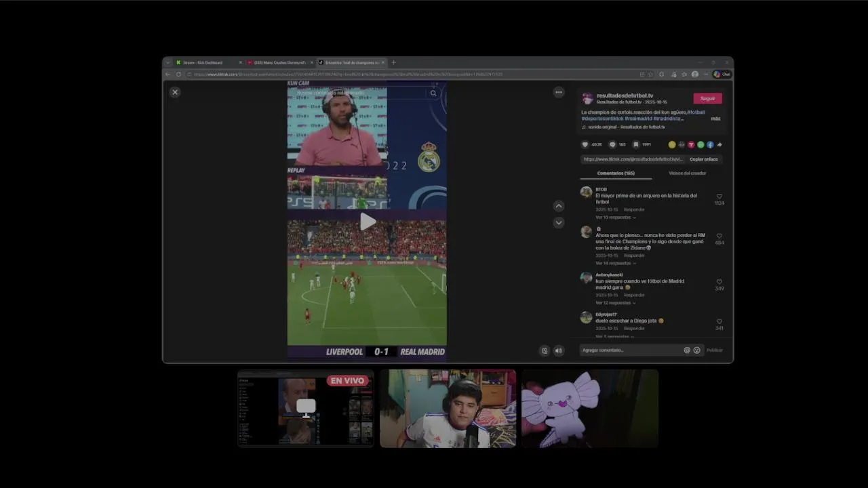The height and width of the screenshot is (488, 868).
Task: Share via the green WhatsApp icon
Action: 701,144
